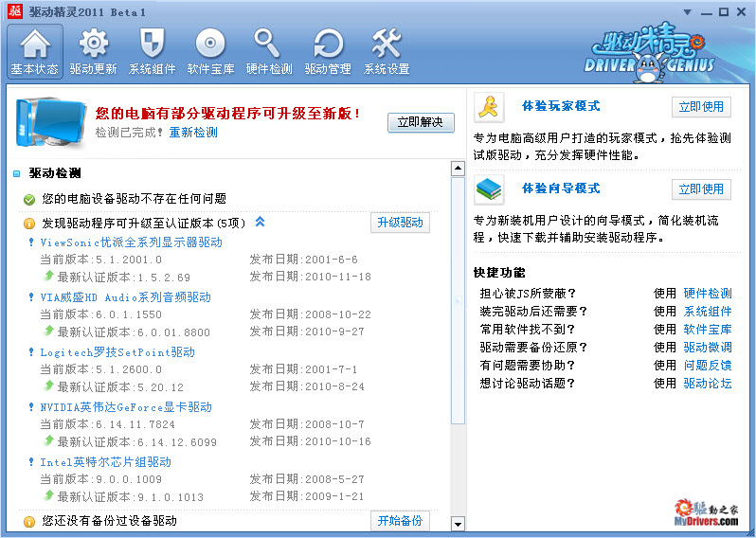
Task: Click green check icon for 不存在任何问题
Action: pos(29,199)
